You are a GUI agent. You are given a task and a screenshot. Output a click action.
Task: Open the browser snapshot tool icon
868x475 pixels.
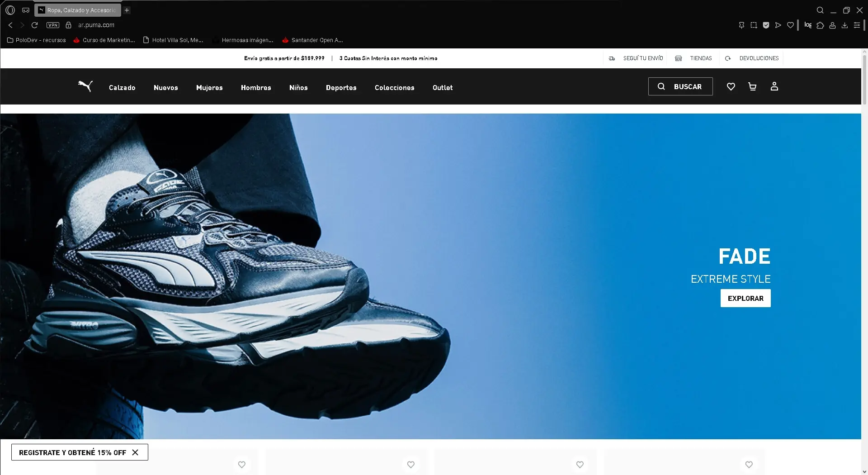point(754,25)
